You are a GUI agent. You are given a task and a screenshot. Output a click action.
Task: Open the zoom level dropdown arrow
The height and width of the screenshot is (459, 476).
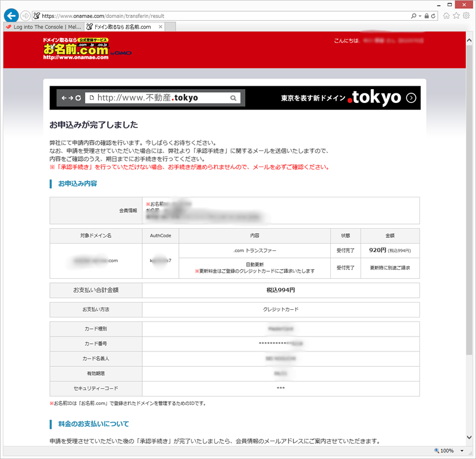click(462, 451)
